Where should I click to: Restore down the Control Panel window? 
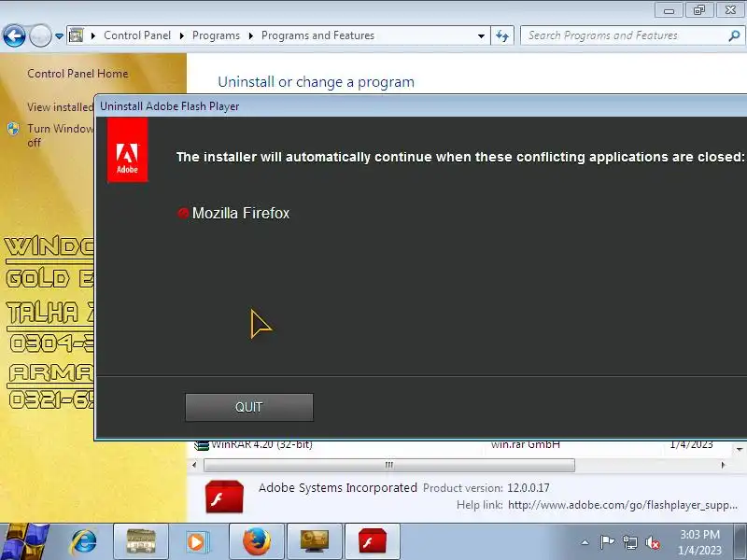point(699,10)
